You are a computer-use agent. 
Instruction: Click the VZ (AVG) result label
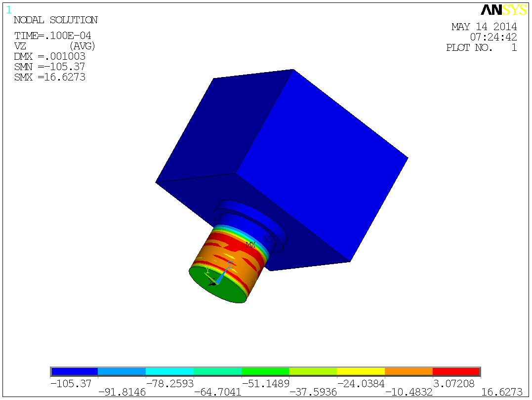(x=53, y=45)
